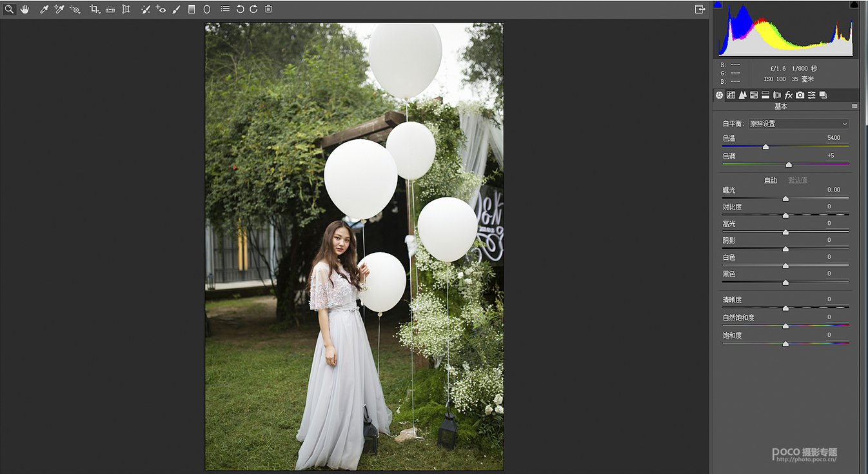The height and width of the screenshot is (474, 868).
Task: Click the 色调 tint slider handle
Action: 789,164
